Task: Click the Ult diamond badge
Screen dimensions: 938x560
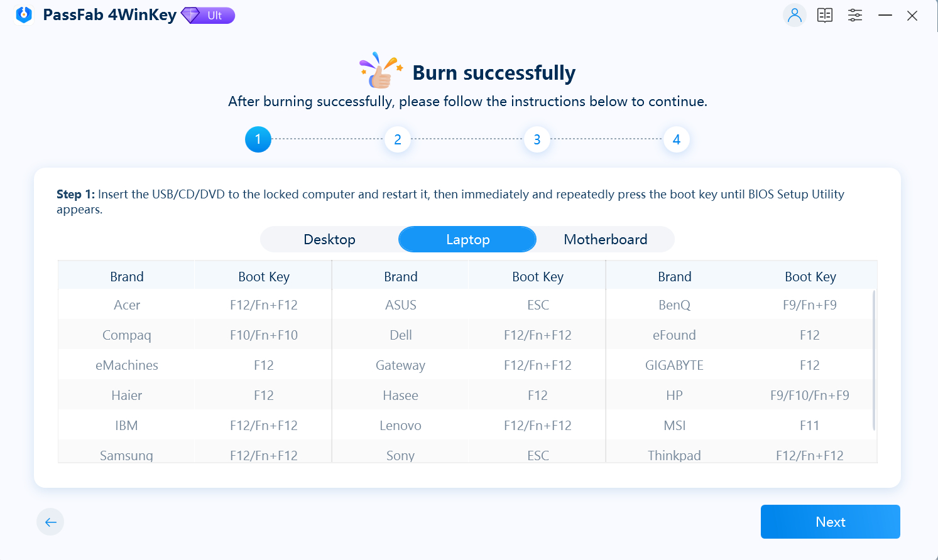Action: pyautogui.click(x=208, y=15)
